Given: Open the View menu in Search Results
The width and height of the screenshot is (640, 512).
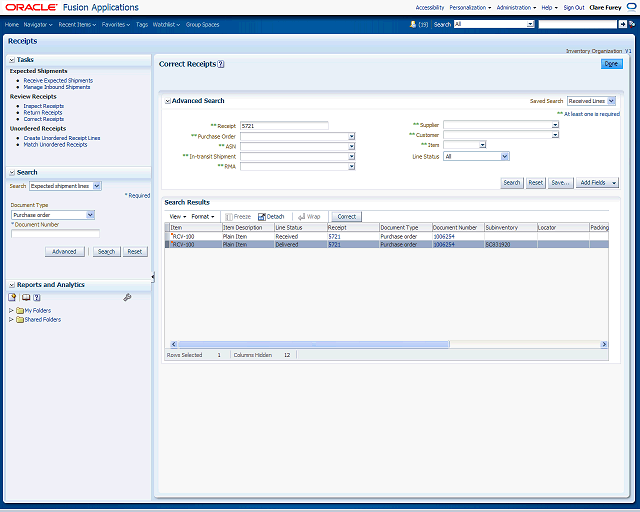Looking at the screenshot, I should point(176,216).
